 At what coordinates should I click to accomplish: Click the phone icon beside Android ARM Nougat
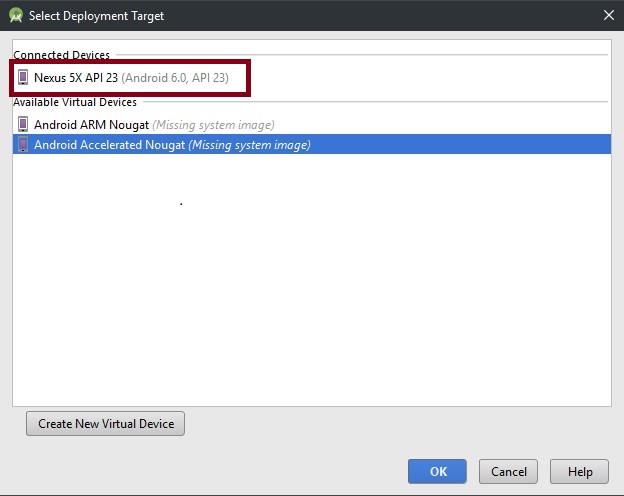coord(23,125)
